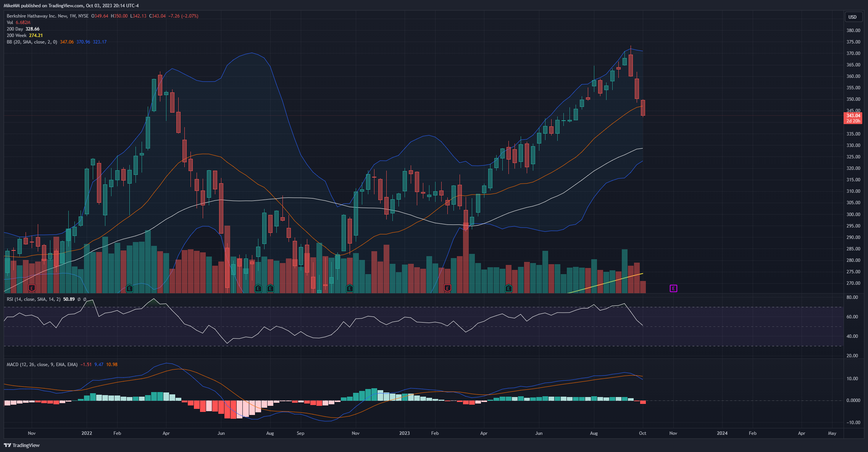Click the green earnings marker near Nov 2022
This screenshot has height=452, width=868.
coord(349,288)
